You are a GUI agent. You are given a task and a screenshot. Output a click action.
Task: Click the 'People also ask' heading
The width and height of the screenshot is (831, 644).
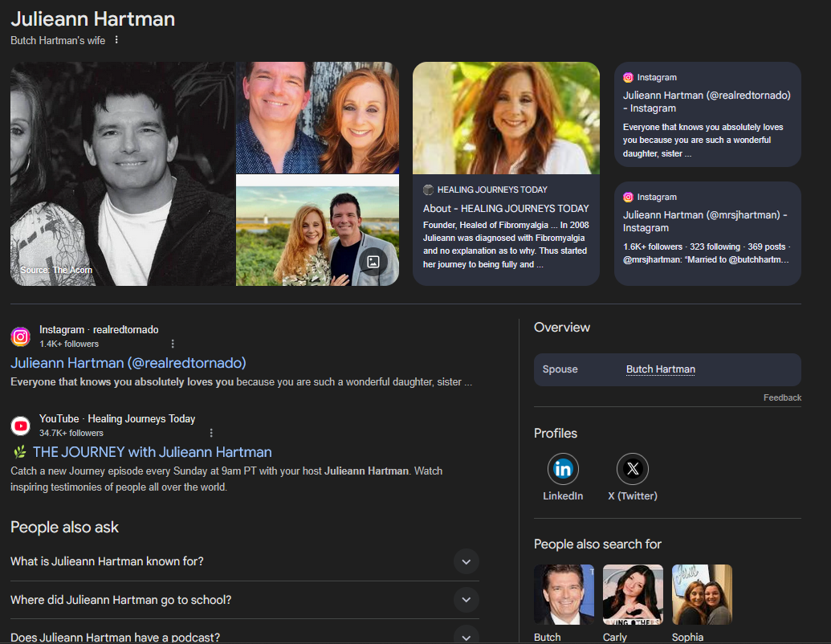(x=65, y=528)
